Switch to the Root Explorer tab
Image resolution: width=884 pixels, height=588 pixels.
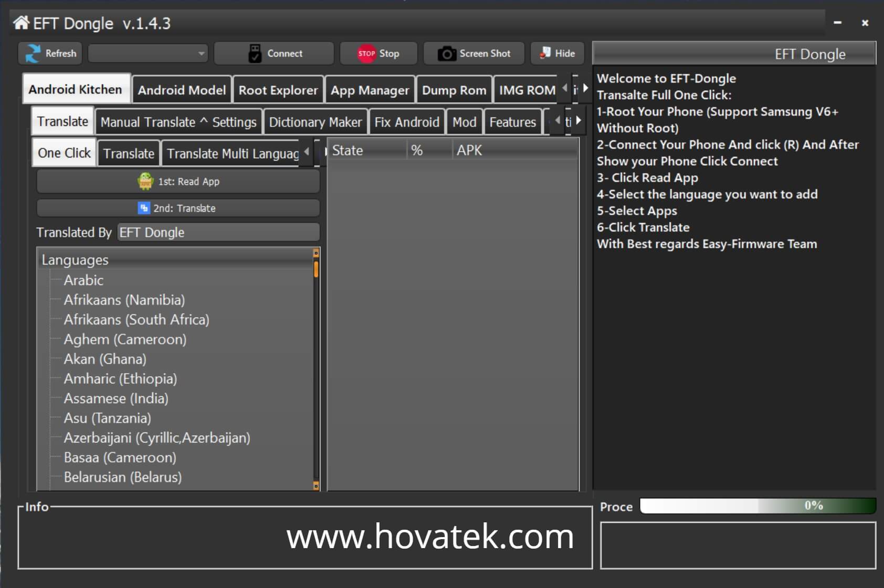click(278, 90)
